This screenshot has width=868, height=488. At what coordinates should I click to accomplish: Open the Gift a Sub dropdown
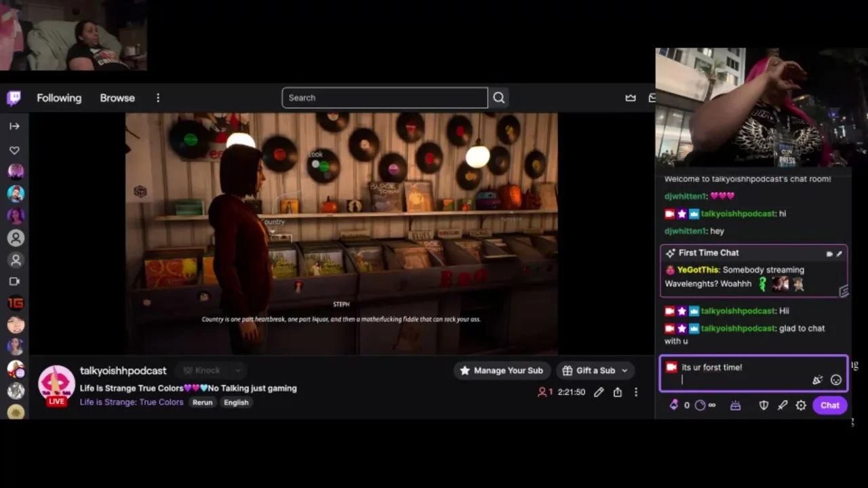click(x=594, y=371)
